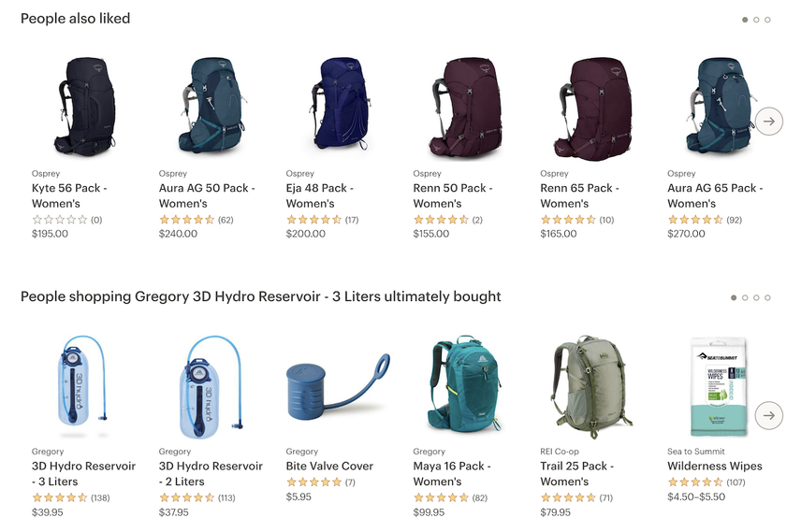Open Renn 65 Pack - Women's link
801x532 pixels.
(x=580, y=195)
